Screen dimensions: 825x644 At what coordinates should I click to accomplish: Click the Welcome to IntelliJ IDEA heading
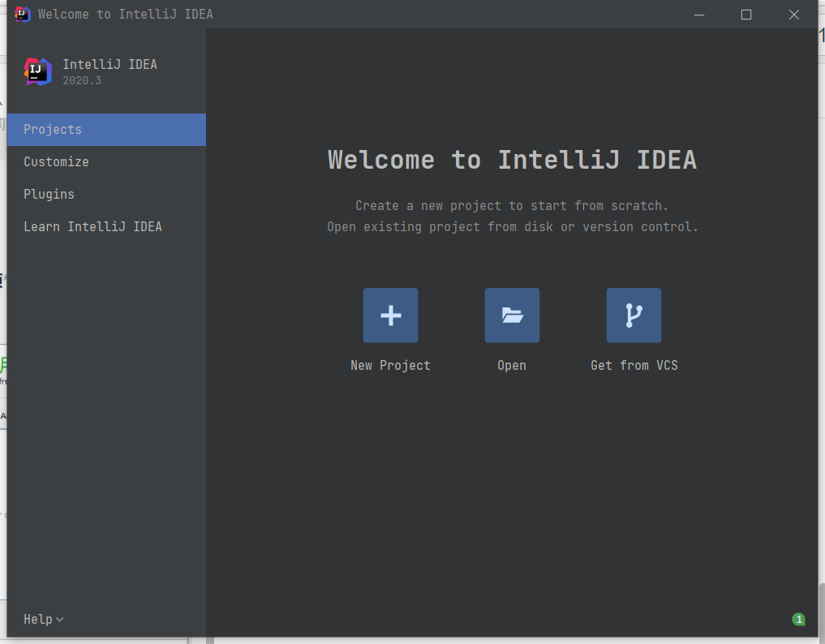[x=512, y=160]
